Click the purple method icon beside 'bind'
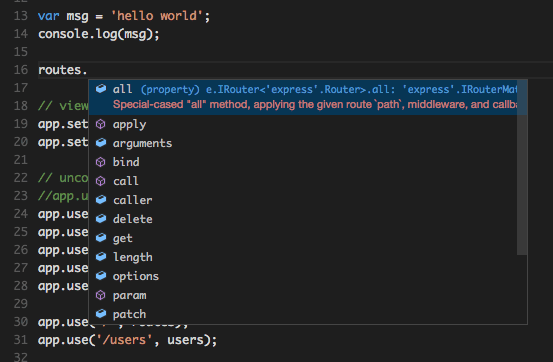The image size is (553, 362). 101,162
